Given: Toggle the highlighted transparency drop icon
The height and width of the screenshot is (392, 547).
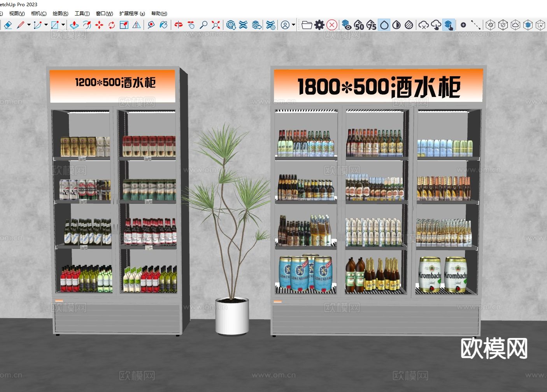Looking at the screenshot, I should tap(384, 25).
